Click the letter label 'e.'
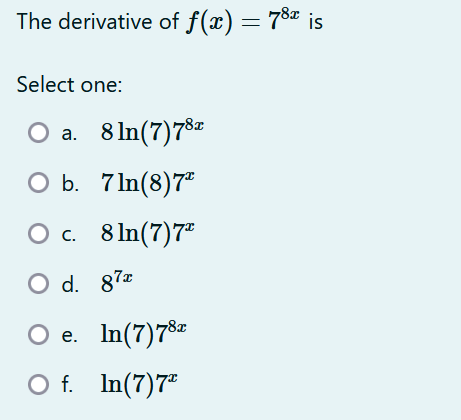The height and width of the screenshot is (420, 461). [x=70, y=335]
